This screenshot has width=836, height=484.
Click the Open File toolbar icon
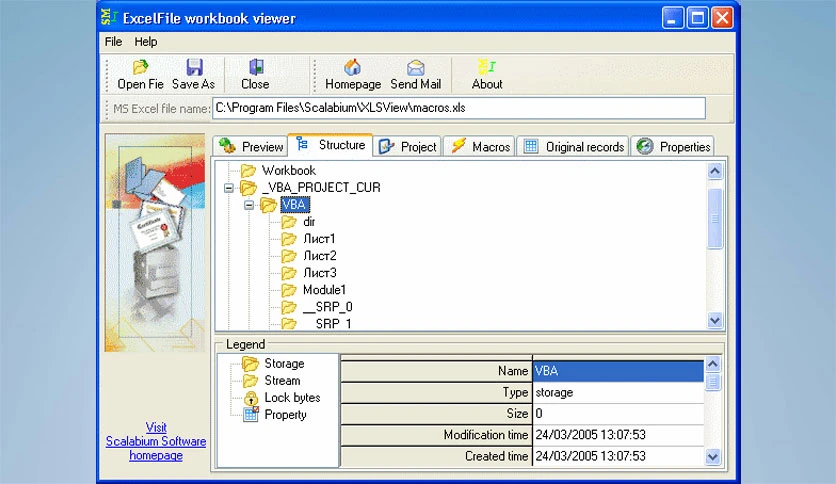pos(140,67)
